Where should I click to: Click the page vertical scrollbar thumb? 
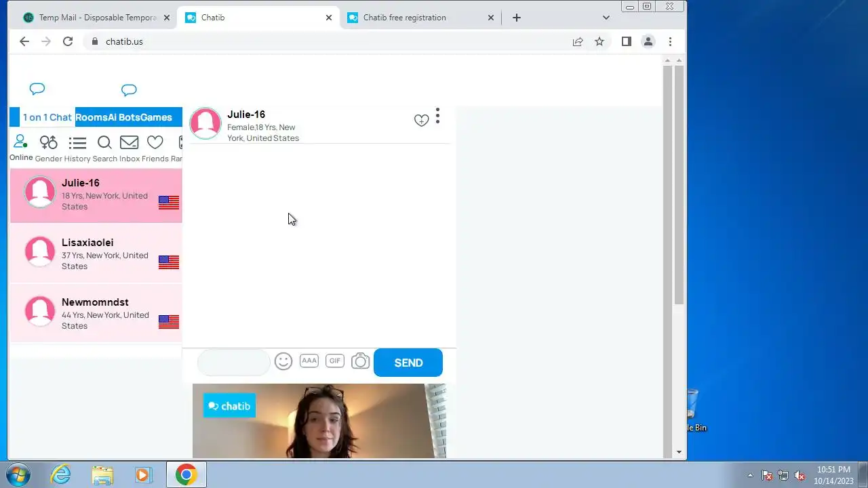(679, 184)
